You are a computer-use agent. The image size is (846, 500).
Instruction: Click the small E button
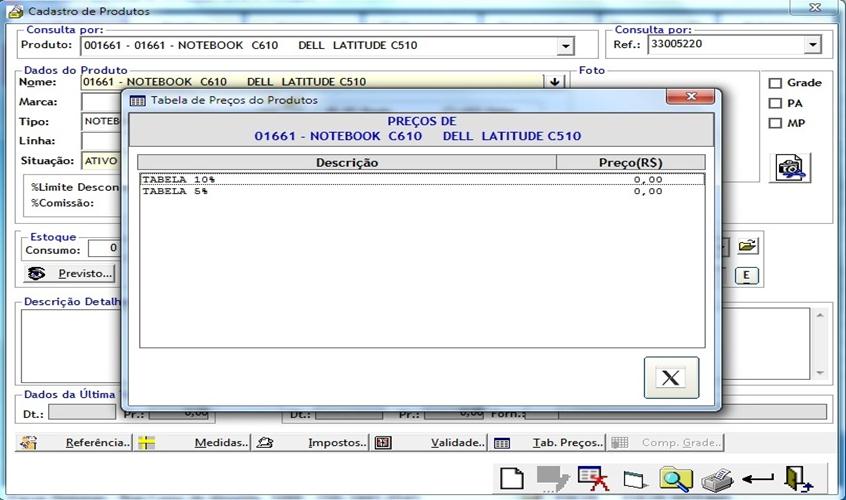coord(747,276)
